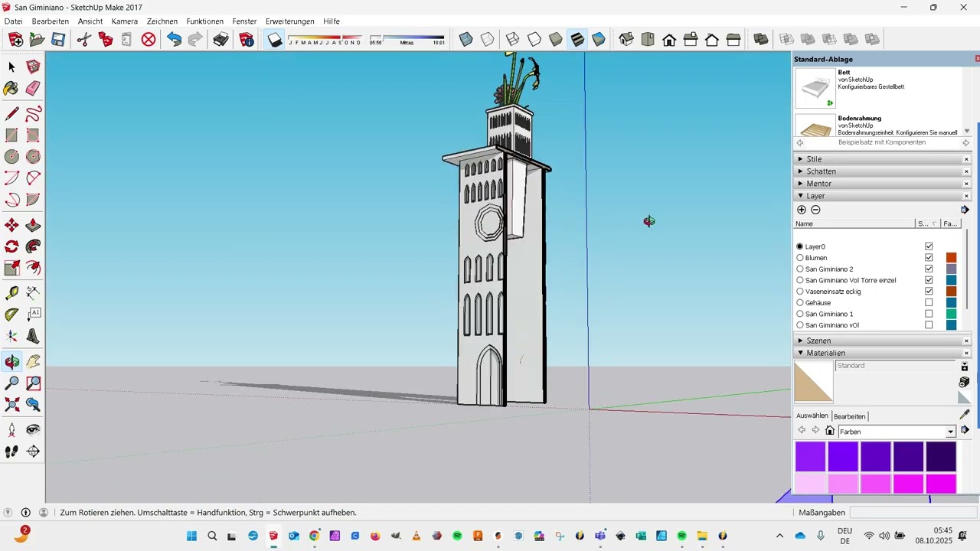
Task: Open the Kamera menu
Action: click(125, 21)
